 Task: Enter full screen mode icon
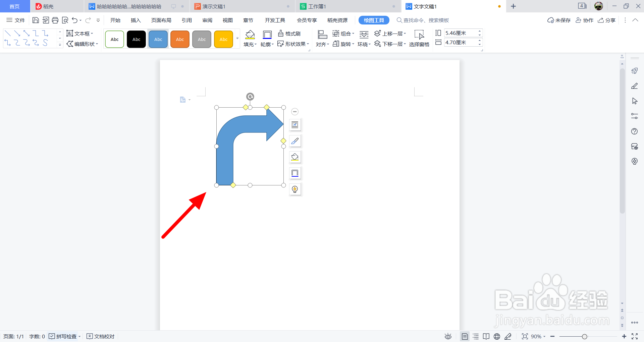click(x=635, y=336)
